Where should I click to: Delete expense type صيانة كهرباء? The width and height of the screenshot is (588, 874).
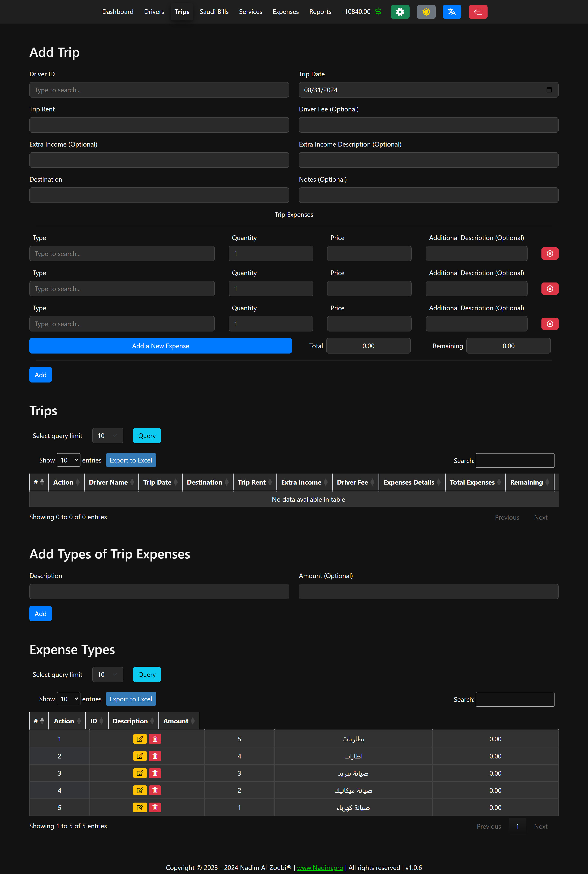(x=155, y=808)
